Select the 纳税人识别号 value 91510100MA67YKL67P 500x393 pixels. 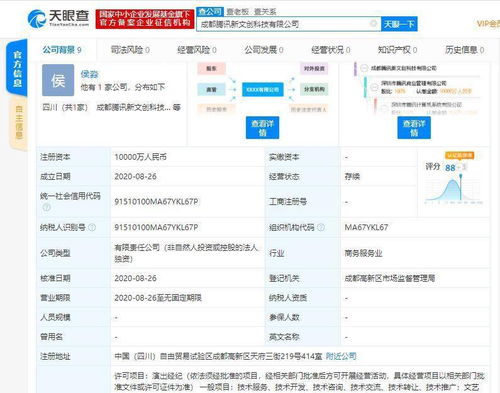156,227
